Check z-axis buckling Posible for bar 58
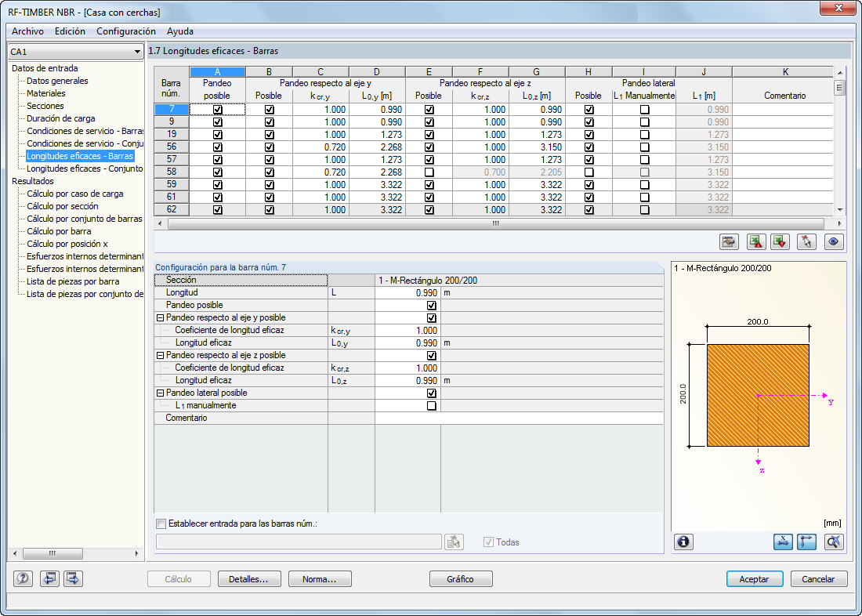Viewport: 862px width, 616px height. [429, 172]
